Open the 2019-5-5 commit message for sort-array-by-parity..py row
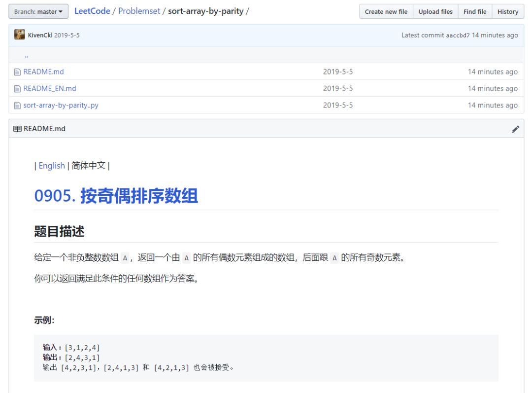This screenshot has height=393, width=532. point(337,106)
